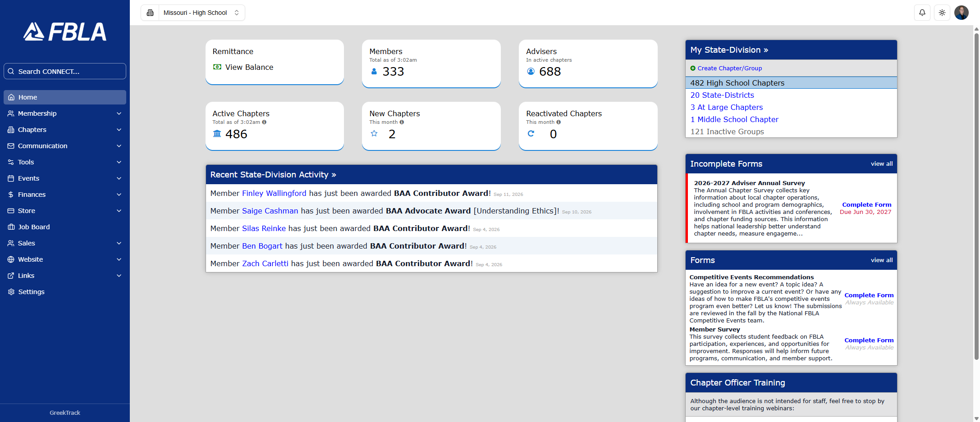Open Store menu item
This screenshot has width=980, height=422.
(65, 211)
